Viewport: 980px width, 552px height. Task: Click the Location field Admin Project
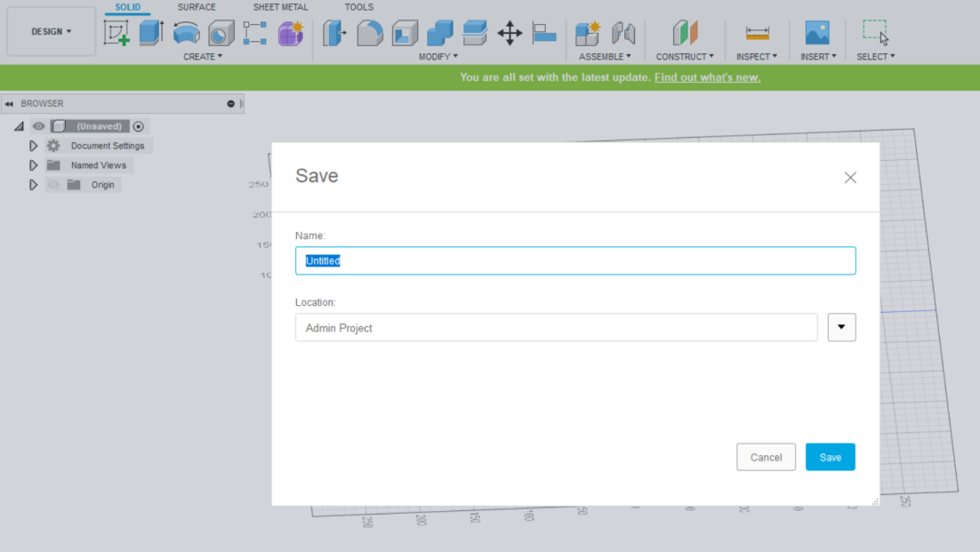[x=556, y=327]
